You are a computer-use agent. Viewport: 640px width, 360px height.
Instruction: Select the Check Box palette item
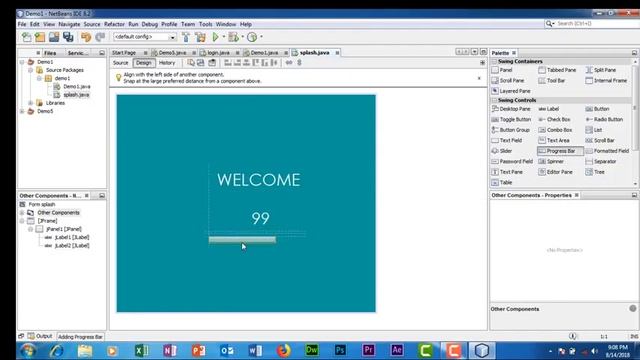pos(554,120)
